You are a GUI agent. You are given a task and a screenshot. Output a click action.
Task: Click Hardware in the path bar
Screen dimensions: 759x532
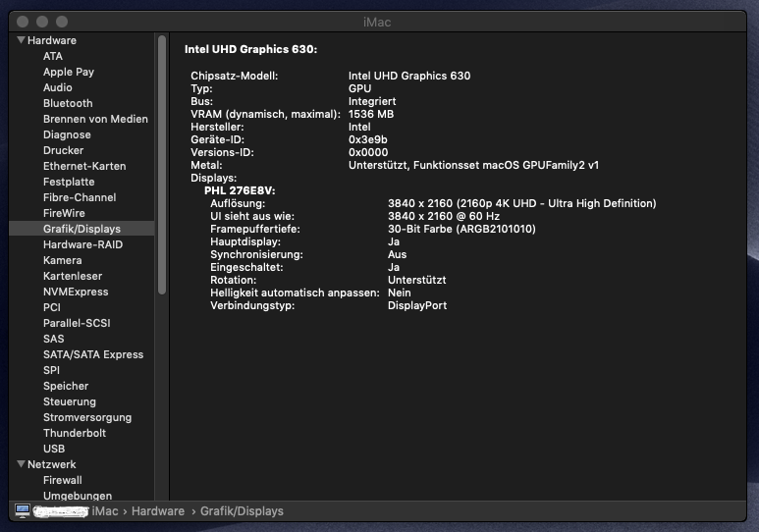158,511
